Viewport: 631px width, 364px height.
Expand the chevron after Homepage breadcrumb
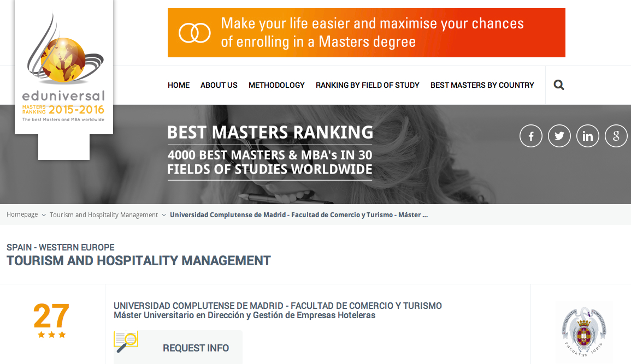tap(44, 216)
